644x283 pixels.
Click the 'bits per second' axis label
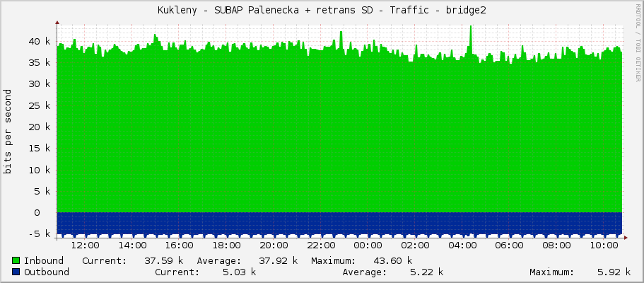point(7,131)
